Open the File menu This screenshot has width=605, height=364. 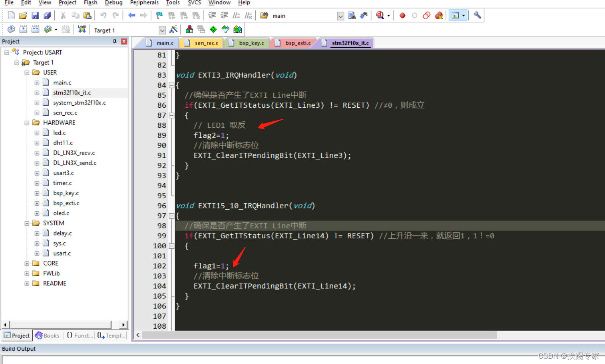(9, 3)
